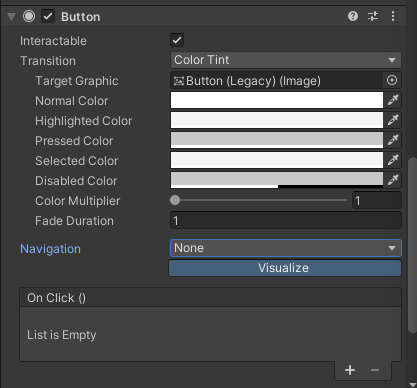
Task: Open the Navigation None dropdown
Action: [286, 248]
